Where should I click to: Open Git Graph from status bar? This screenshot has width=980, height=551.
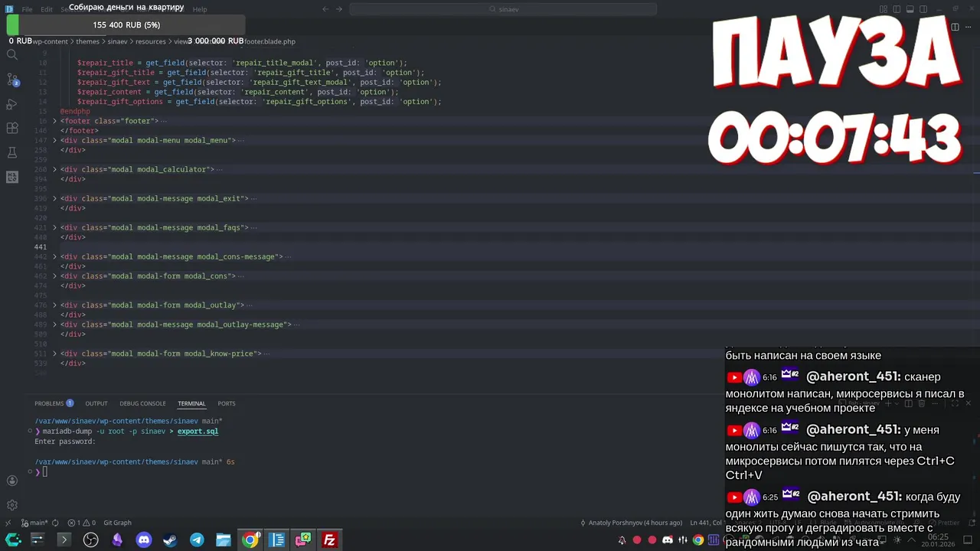[x=117, y=523]
